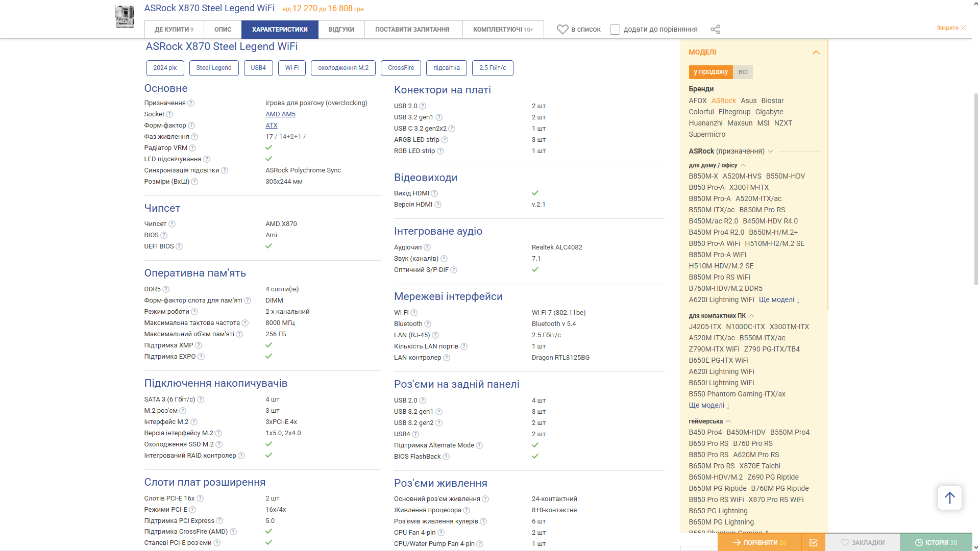
Task: Click the help icon next to BIOS FlashBack
Action: click(446, 457)
